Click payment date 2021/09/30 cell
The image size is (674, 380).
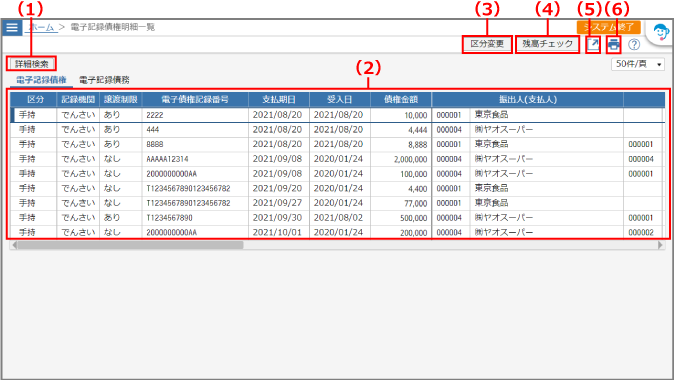coord(279,218)
